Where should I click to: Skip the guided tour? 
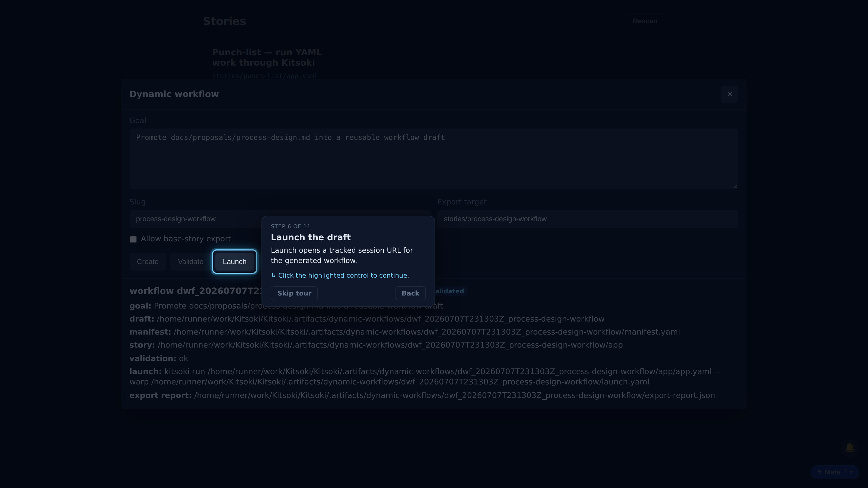[x=294, y=293]
